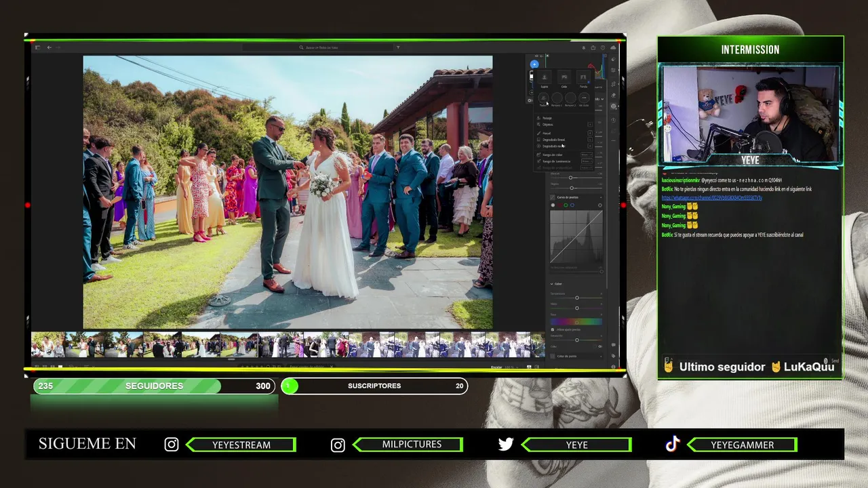Open the info panel icon
The image size is (868, 488).
click(x=613, y=367)
